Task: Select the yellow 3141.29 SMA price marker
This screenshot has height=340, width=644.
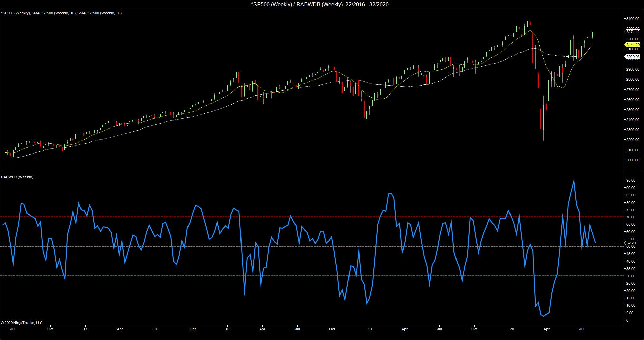Action: point(632,45)
